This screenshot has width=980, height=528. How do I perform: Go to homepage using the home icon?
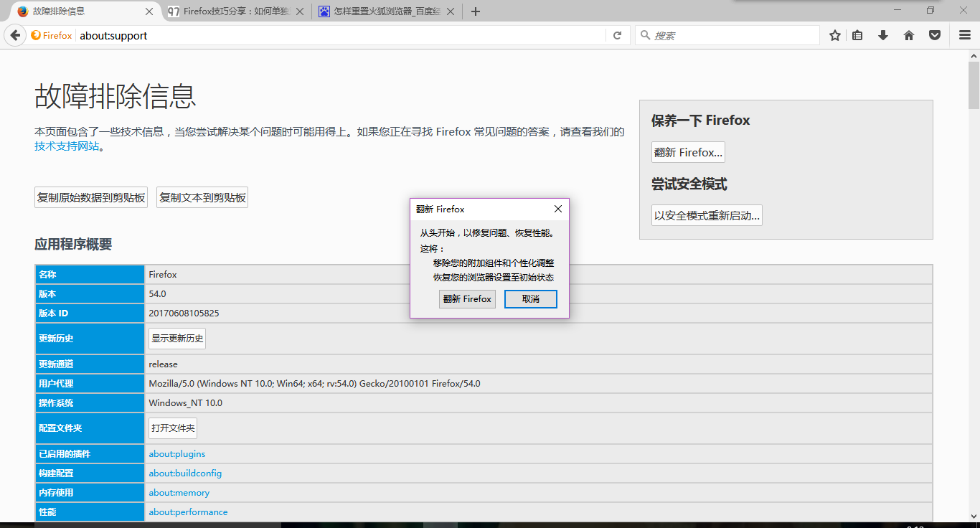coord(908,34)
